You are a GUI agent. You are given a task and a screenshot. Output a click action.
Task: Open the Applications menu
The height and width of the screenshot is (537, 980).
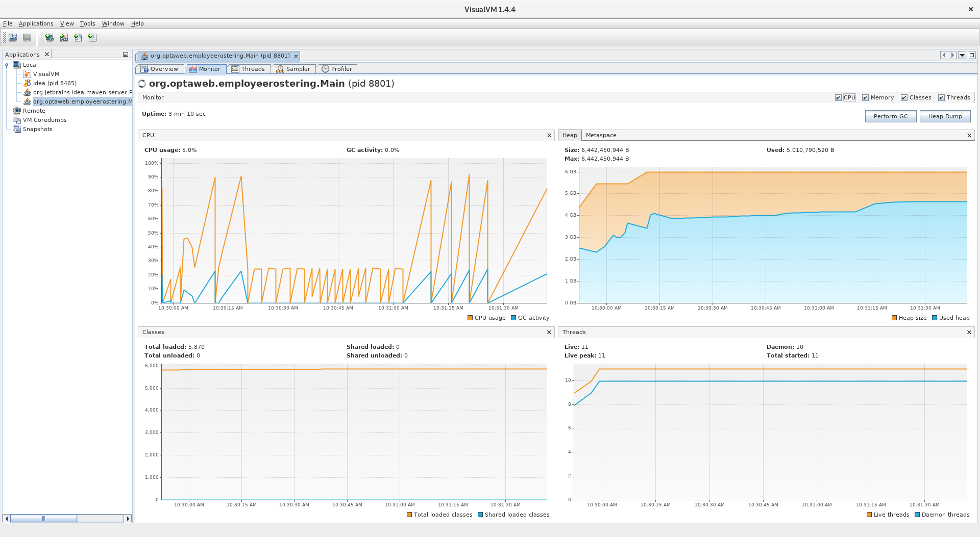pyautogui.click(x=36, y=23)
